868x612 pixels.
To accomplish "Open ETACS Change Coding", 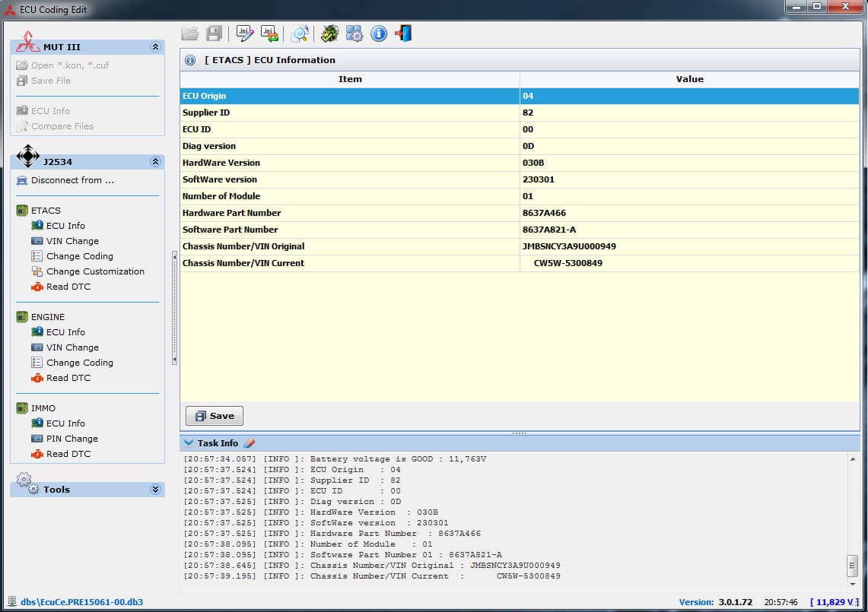I will [80, 256].
